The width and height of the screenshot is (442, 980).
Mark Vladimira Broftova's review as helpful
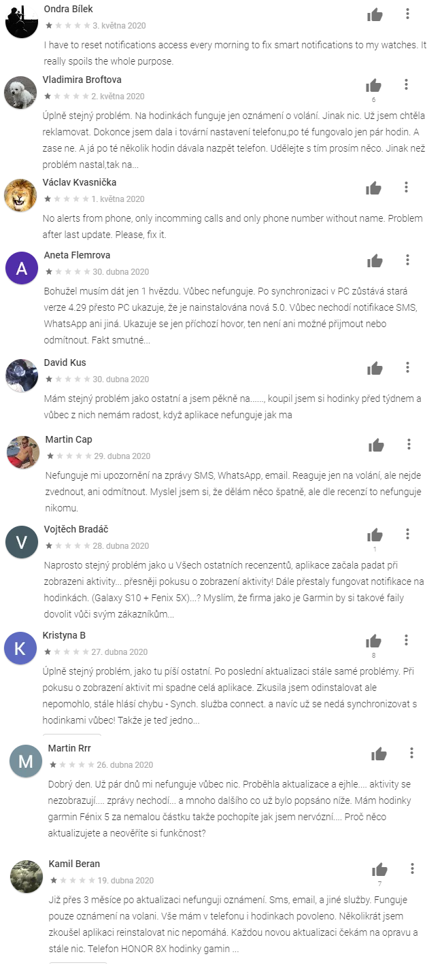point(373,85)
